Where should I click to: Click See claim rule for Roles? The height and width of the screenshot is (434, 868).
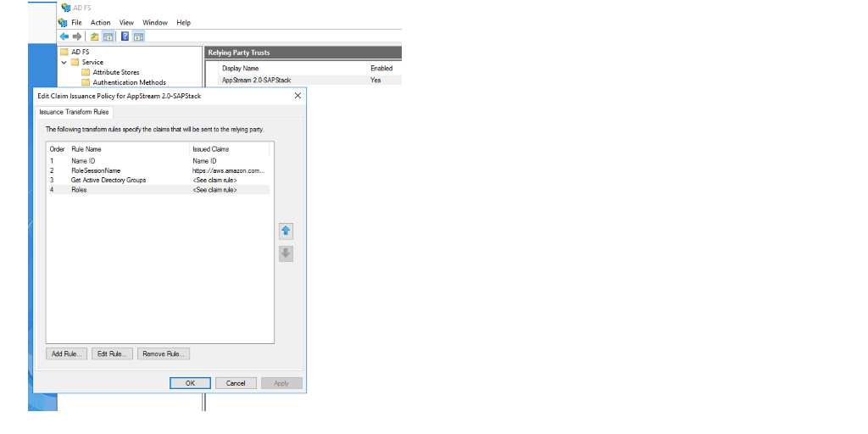[214, 189]
